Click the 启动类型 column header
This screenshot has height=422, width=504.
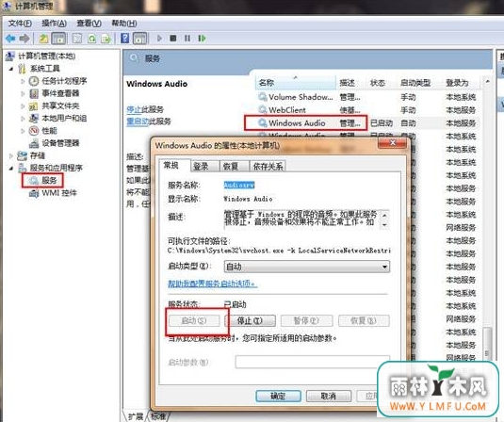click(415, 83)
